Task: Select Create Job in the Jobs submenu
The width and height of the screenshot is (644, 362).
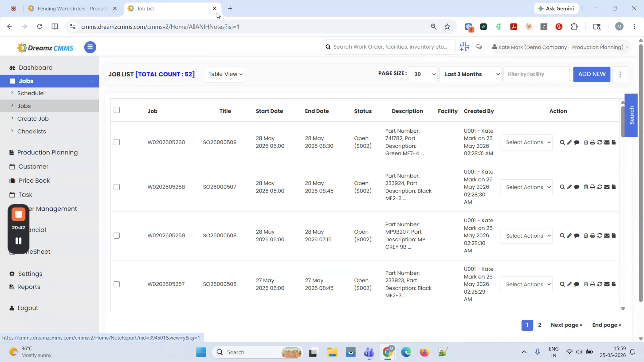Action: coord(33,119)
